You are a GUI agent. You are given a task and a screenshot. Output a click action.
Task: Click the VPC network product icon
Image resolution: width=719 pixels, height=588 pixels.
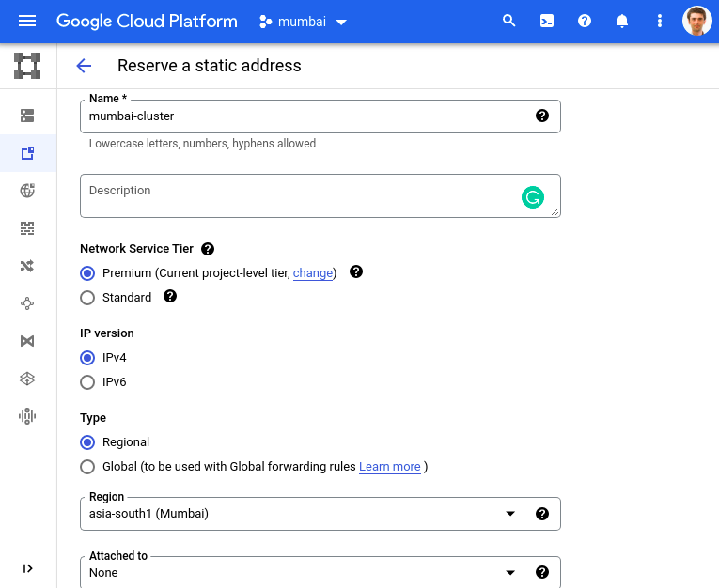(27, 66)
